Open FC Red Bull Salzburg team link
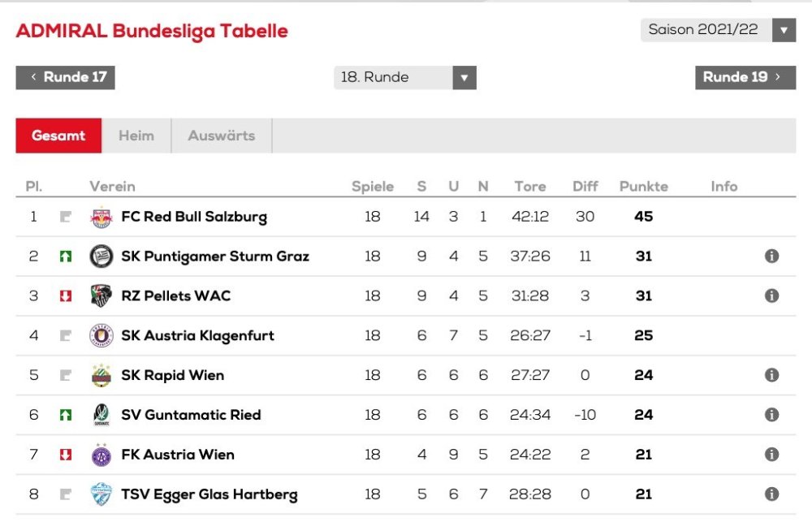The height and width of the screenshot is (522, 812). [193, 217]
